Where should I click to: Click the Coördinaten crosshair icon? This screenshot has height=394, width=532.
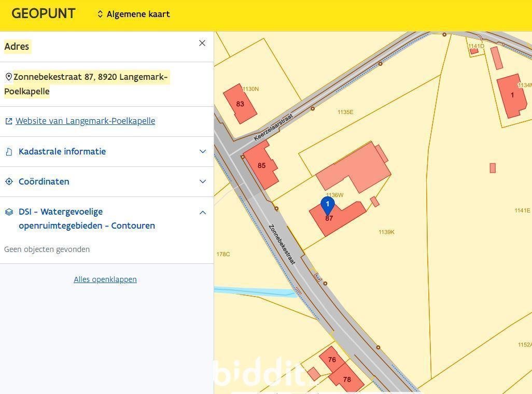click(9, 182)
